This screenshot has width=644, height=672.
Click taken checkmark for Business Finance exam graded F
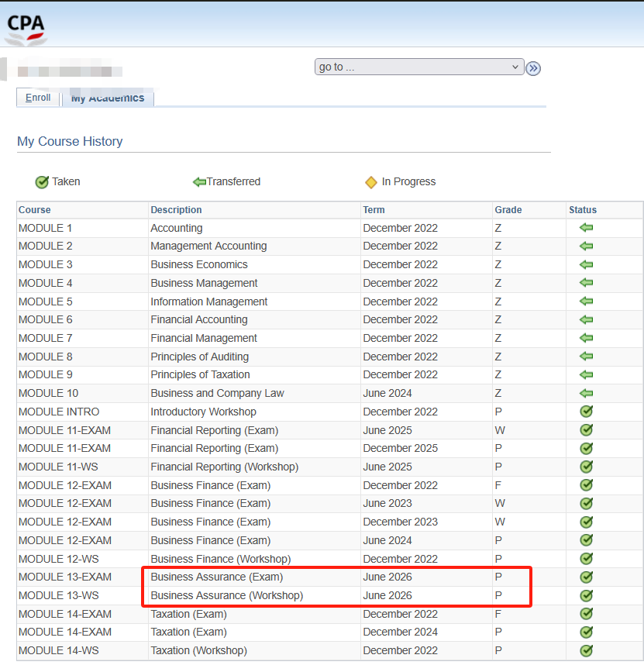(x=586, y=485)
